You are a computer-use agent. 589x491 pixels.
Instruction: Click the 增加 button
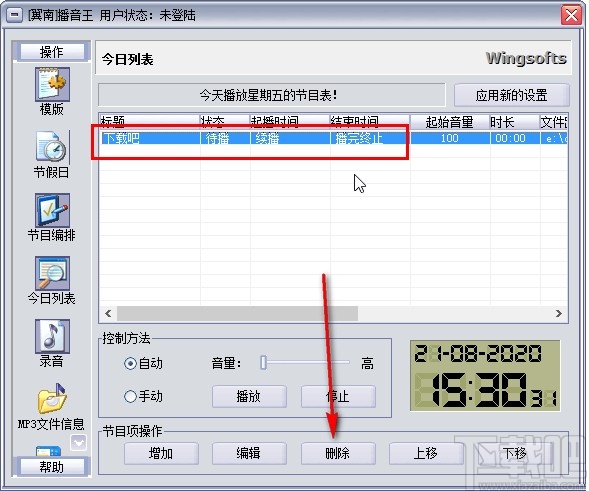[161, 453]
